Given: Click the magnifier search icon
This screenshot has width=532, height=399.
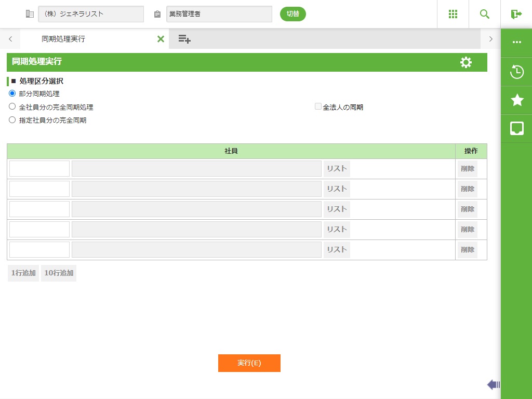Looking at the screenshot, I should click(485, 14).
